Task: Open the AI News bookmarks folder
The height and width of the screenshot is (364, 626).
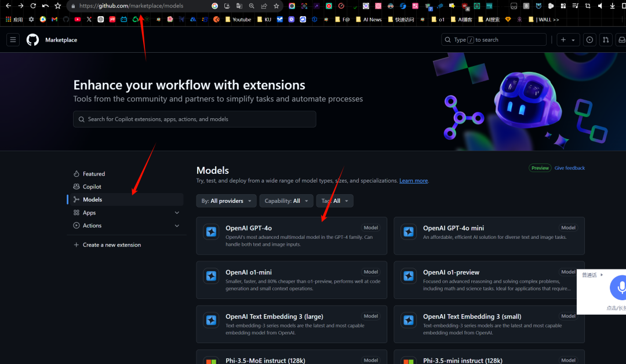Action: pos(368,19)
